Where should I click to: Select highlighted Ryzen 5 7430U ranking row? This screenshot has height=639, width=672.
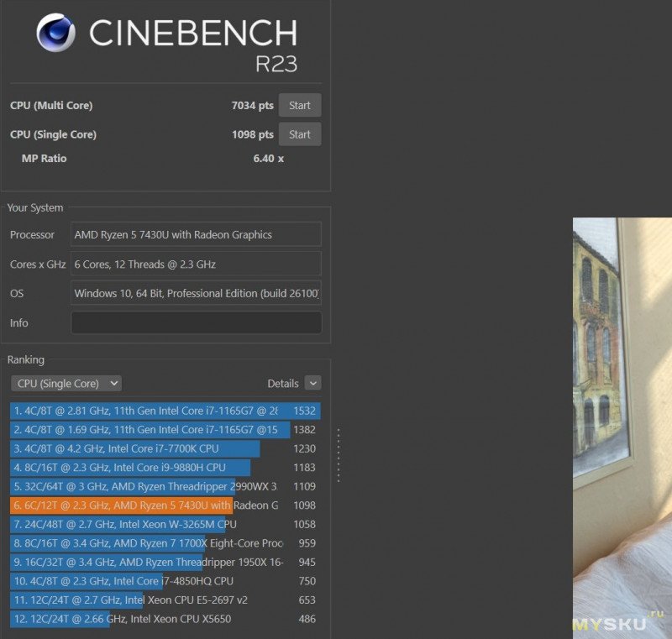pyautogui.click(x=165, y=505)
